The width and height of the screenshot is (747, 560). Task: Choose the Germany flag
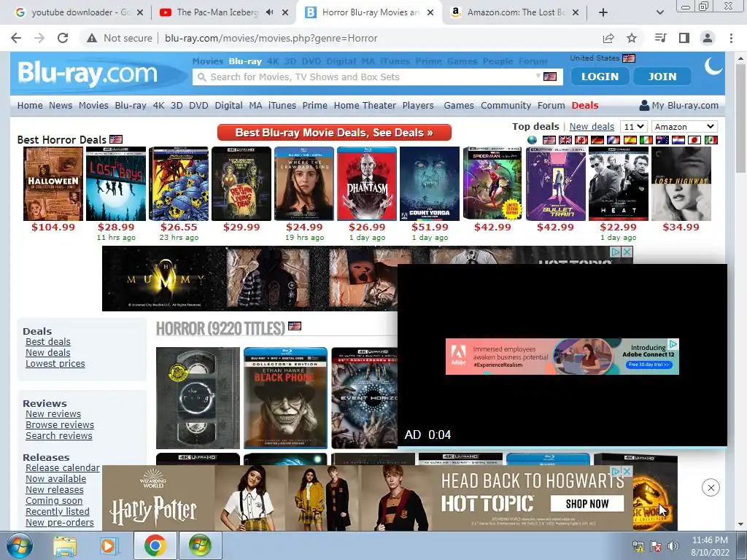tap(597, 140)
